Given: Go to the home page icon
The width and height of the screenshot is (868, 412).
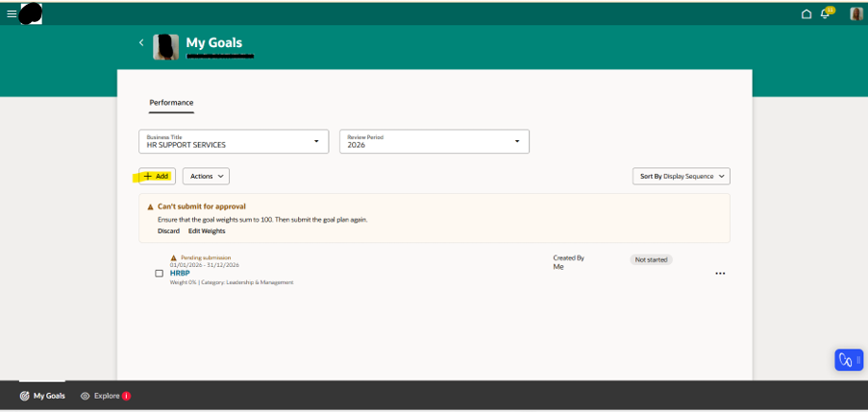Looking at the screenshot, I should pos(806,14).
